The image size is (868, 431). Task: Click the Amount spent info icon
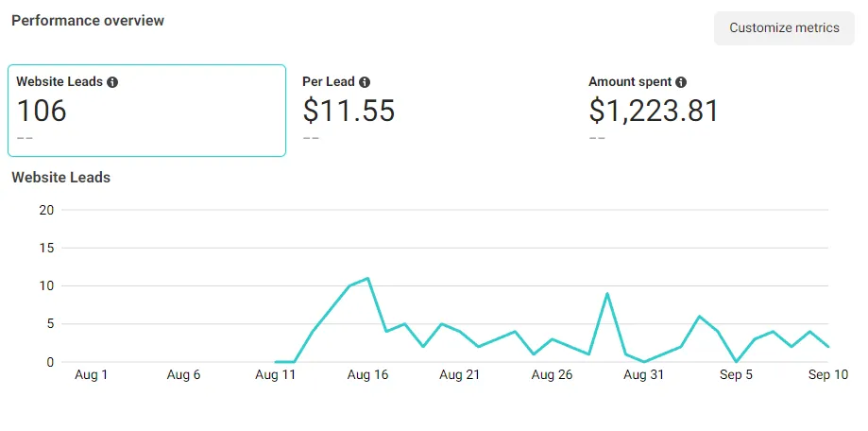[x=681, y=82]
